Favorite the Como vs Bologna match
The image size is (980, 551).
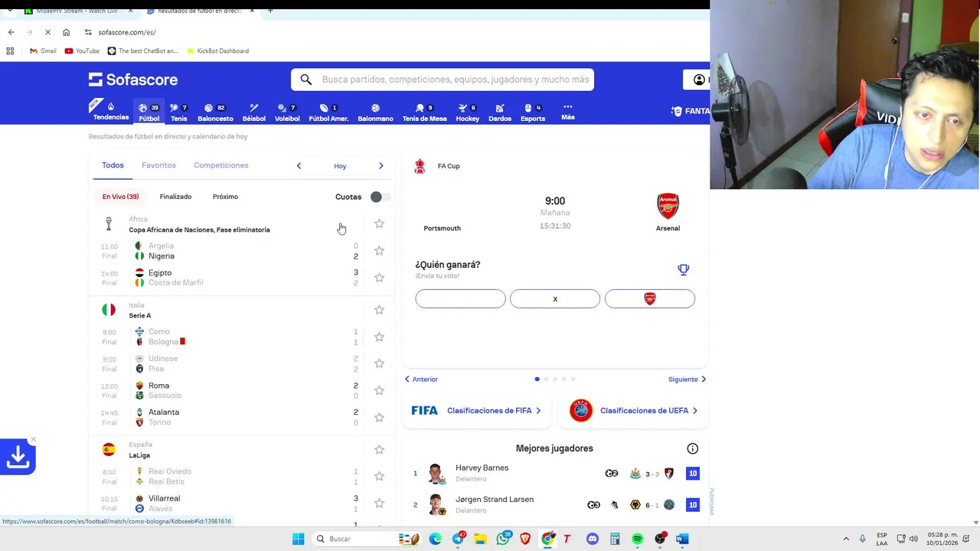pyautogui.click(x=379, y=337)
